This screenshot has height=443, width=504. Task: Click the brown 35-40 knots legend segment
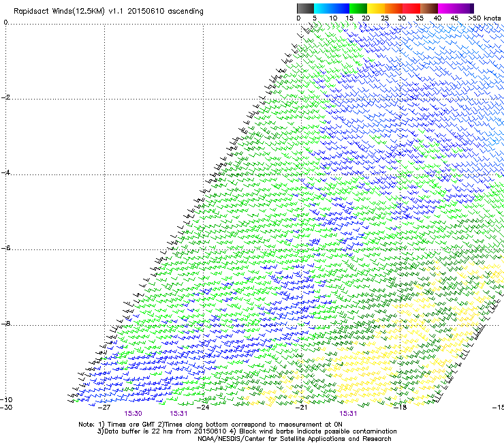click(x=429, y=8)
